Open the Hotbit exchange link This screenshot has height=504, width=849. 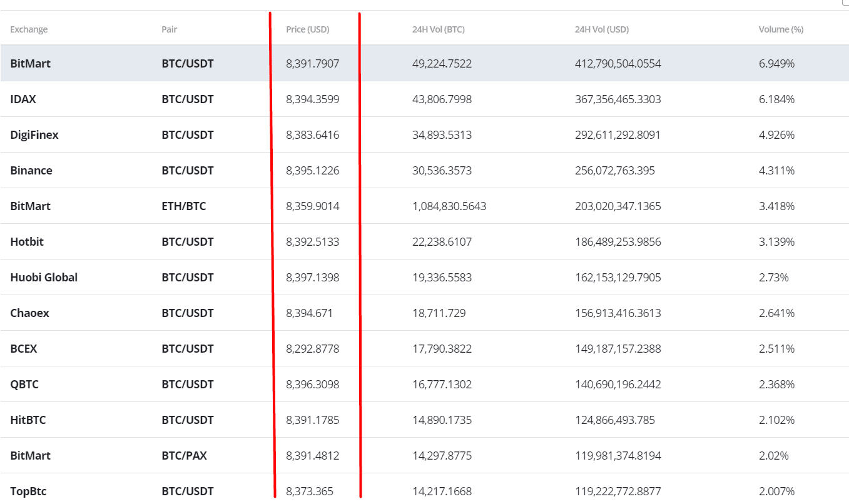click(x=27, y=242)
